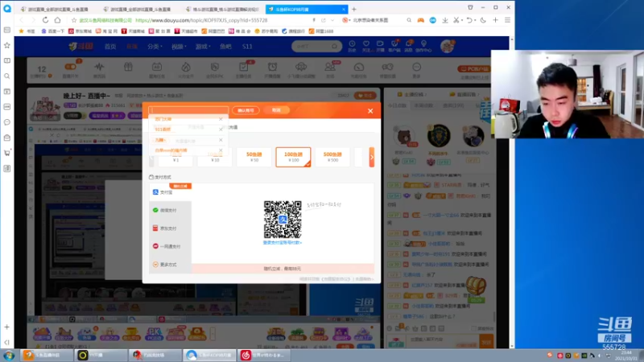Select the 50 fish-fin ¥50 package

tap(254, 157)
